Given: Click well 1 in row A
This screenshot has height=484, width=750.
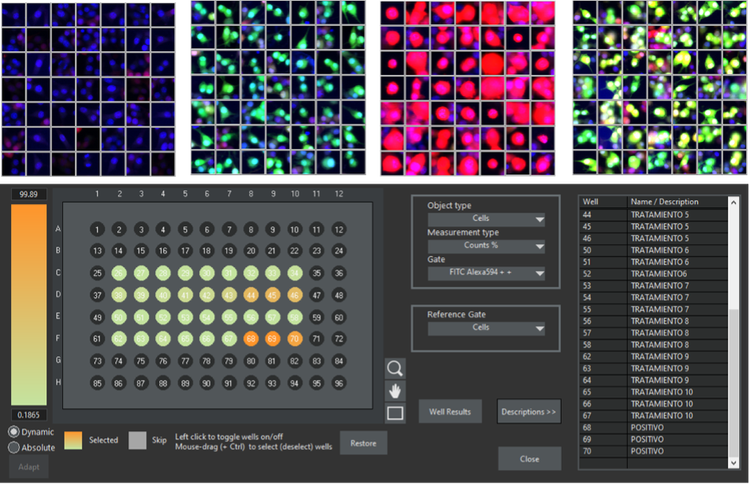Looking at the screenshot, I should tap(97, 230).
